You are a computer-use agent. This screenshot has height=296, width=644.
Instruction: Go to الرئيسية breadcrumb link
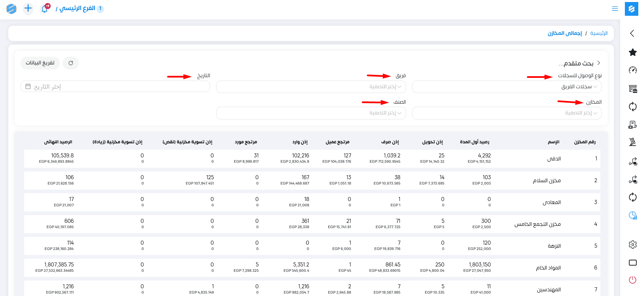(599, 33)
